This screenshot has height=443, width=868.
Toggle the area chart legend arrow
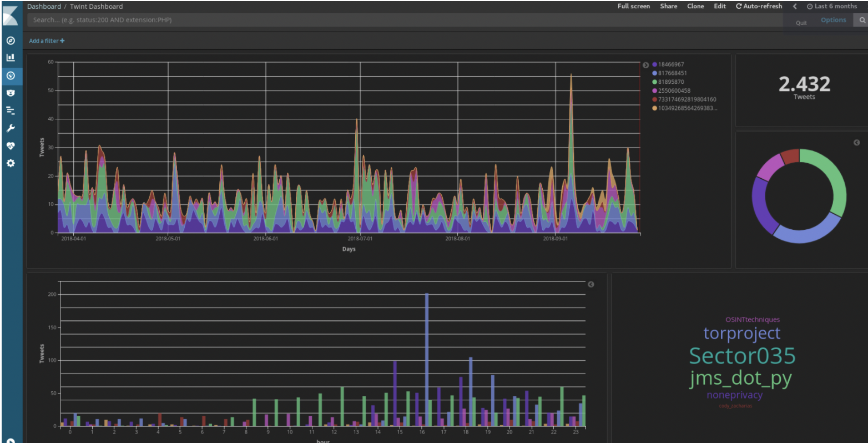[x=645, y=65]
